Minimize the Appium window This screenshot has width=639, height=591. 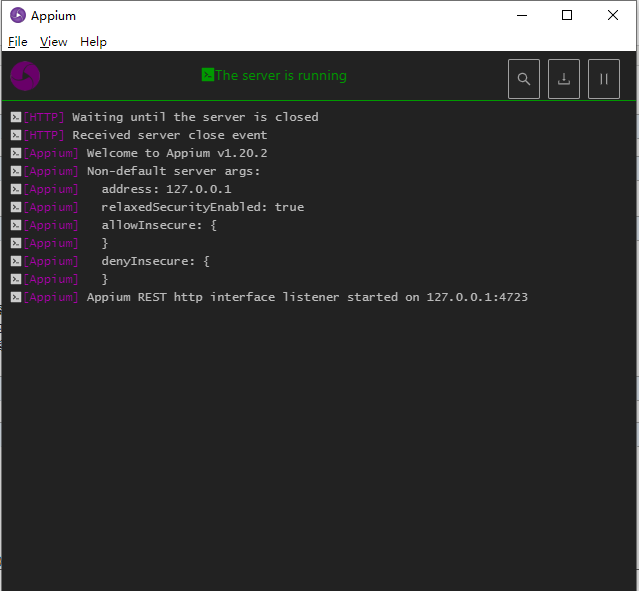(522, 15)
